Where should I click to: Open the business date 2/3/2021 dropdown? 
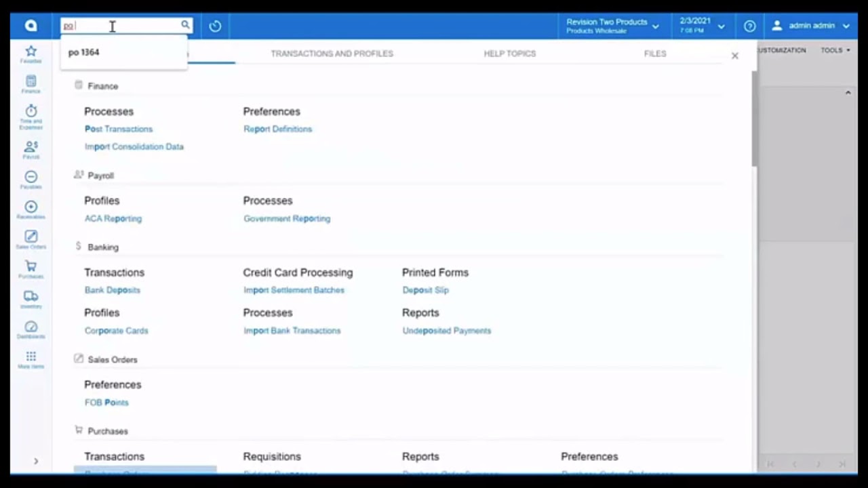tap(702, 26)
